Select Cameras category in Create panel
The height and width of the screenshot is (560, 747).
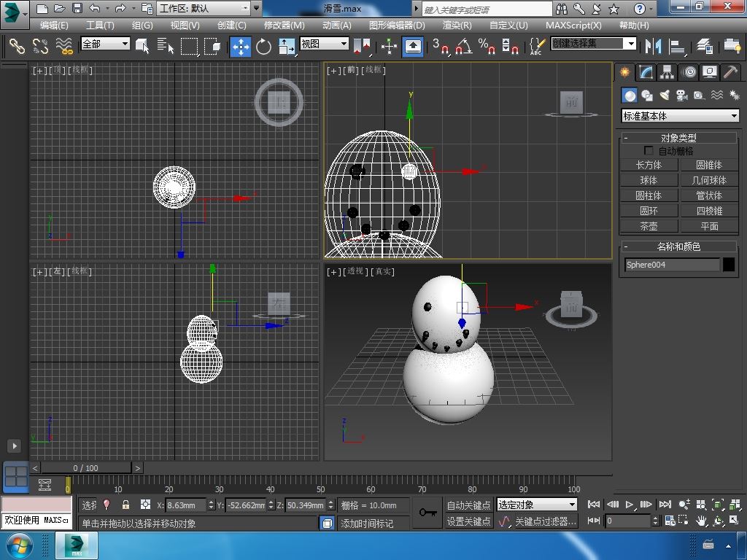682,96
